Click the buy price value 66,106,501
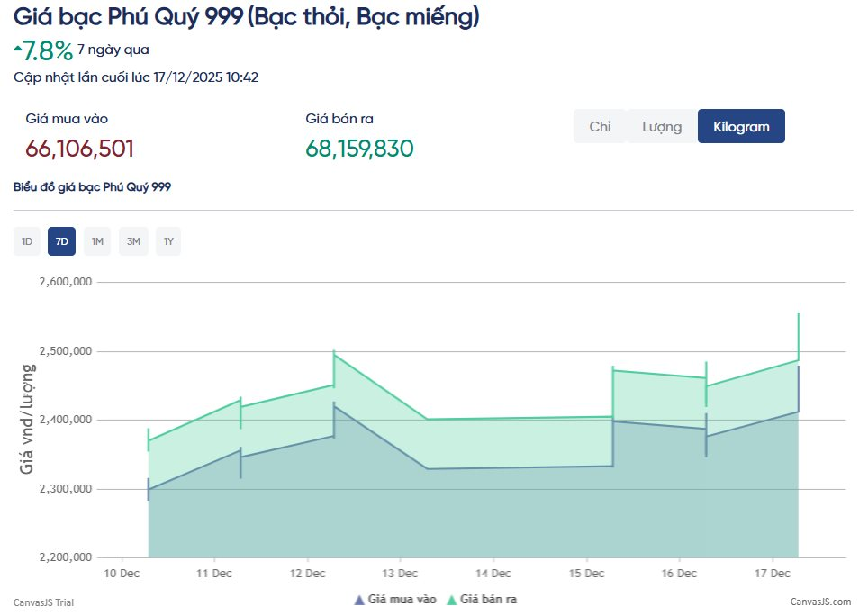The image size is (859, 616). tap(80, 149)
